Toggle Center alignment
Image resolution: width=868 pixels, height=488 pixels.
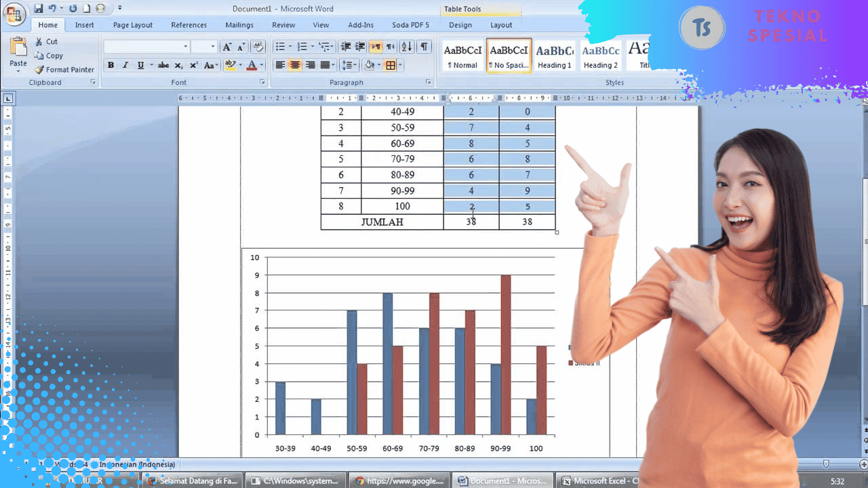[295, 65]
